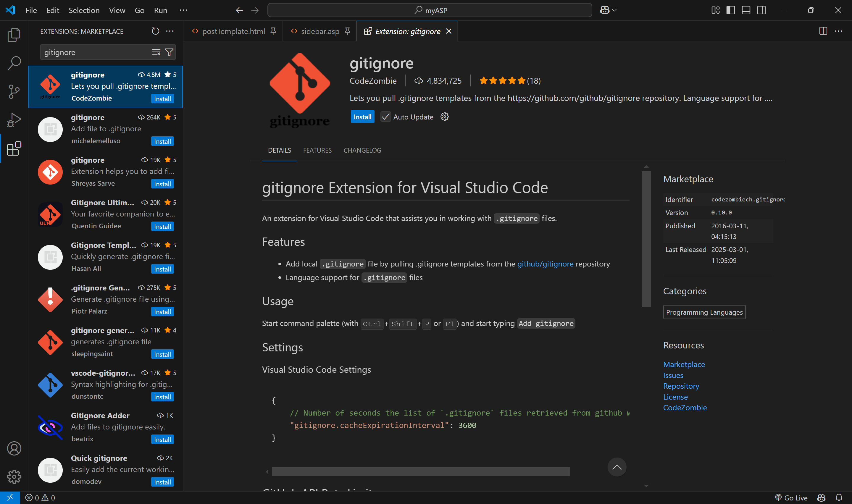This screenshot has width=852, height=504.
Task: Expand the overflow menu ellipsis
Action: click(183, 10)
